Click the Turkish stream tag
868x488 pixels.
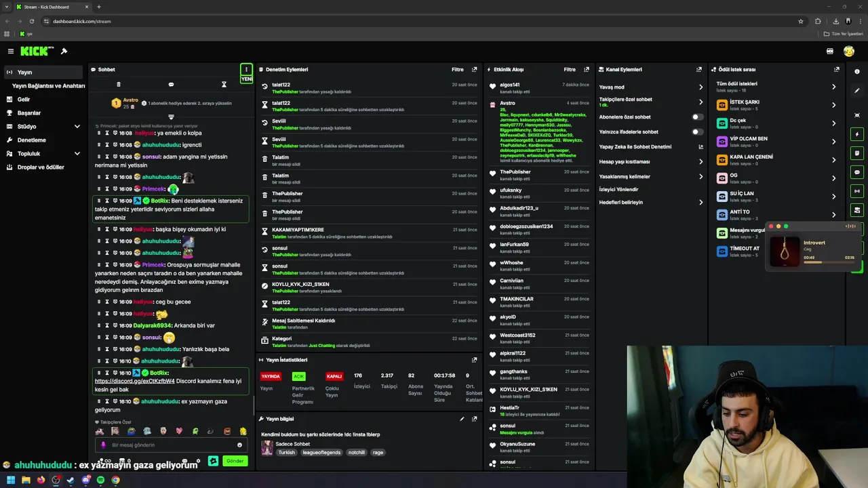point(287,453)
